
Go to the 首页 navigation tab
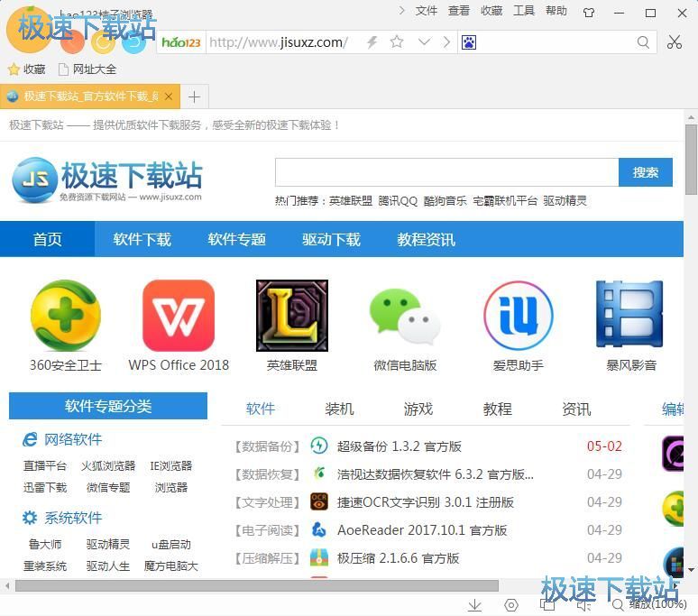[x=47, y=240]
